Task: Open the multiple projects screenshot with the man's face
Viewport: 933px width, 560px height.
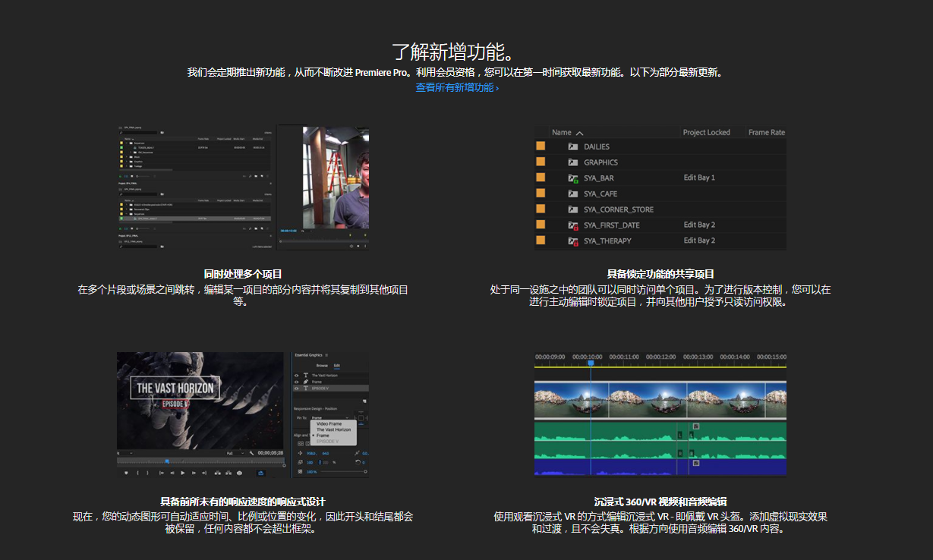Action: (x=243, y=188)
